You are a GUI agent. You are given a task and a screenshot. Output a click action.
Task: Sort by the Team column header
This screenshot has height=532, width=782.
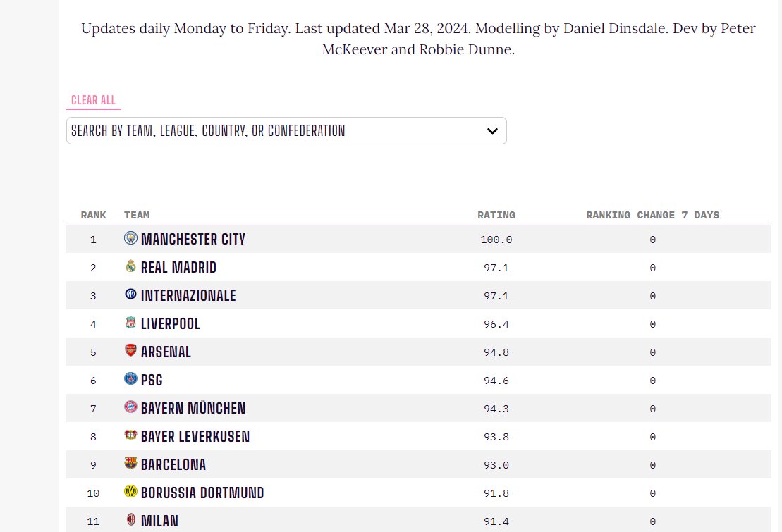[x=137, y=215]
